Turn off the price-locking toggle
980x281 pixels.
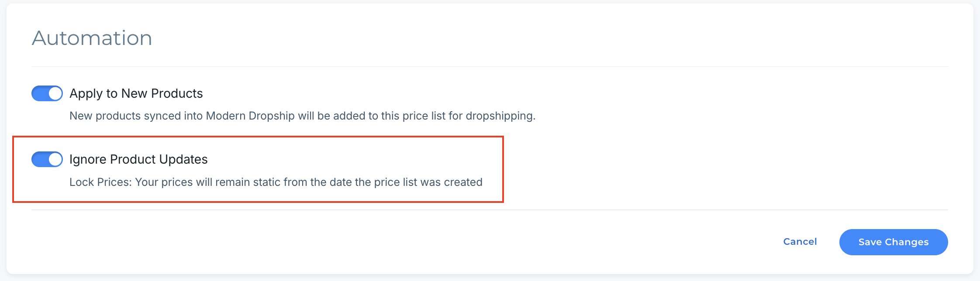coord(47,159)
